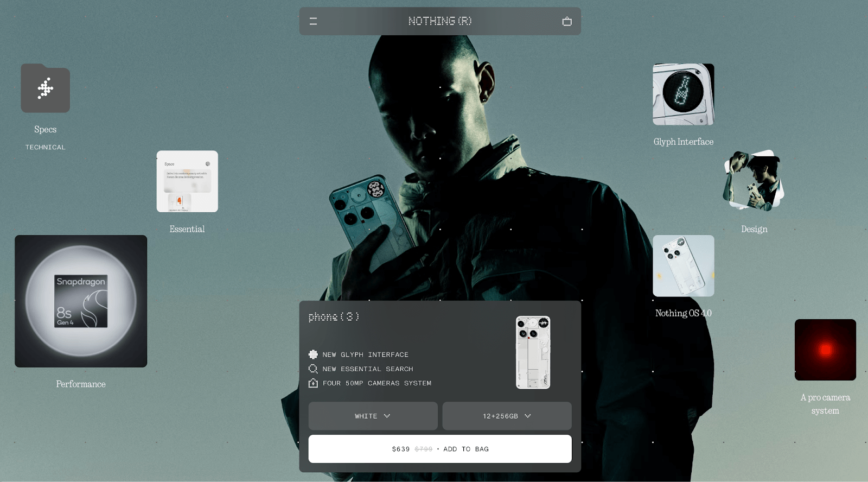Click the Glyph Interface label
The width and height of the screenshot is (868, 482).
pos(684,142)
